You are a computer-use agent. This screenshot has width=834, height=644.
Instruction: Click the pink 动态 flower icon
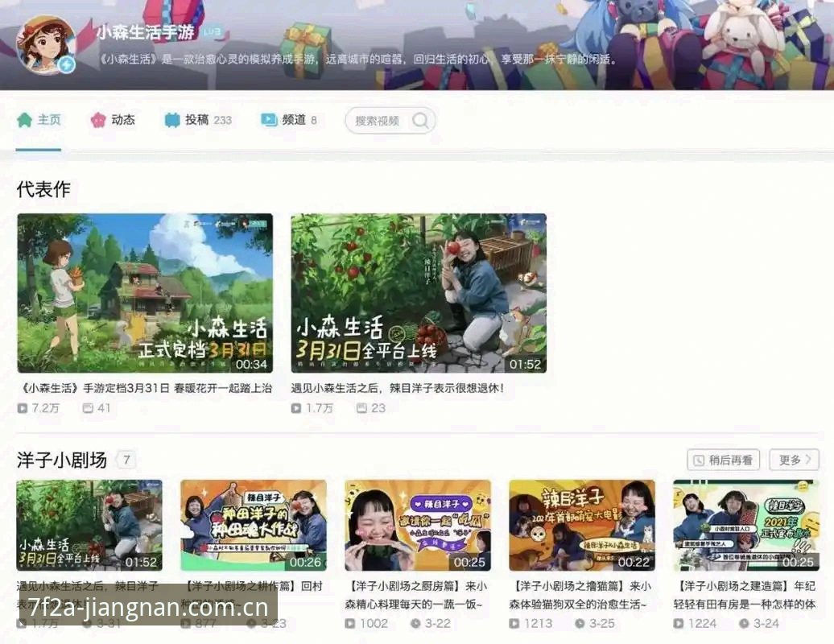click(x=98, y=120)
